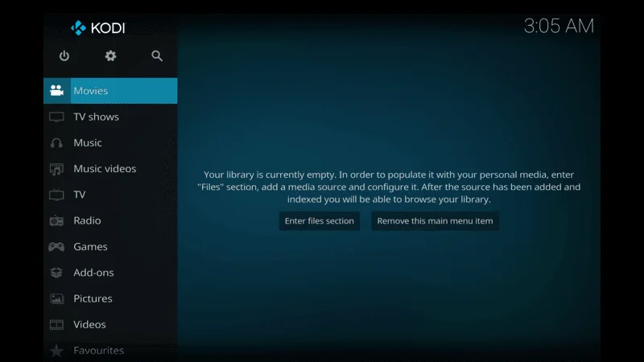Open the TV shows menu item
The image size is (644, 362).
(96, 117)
